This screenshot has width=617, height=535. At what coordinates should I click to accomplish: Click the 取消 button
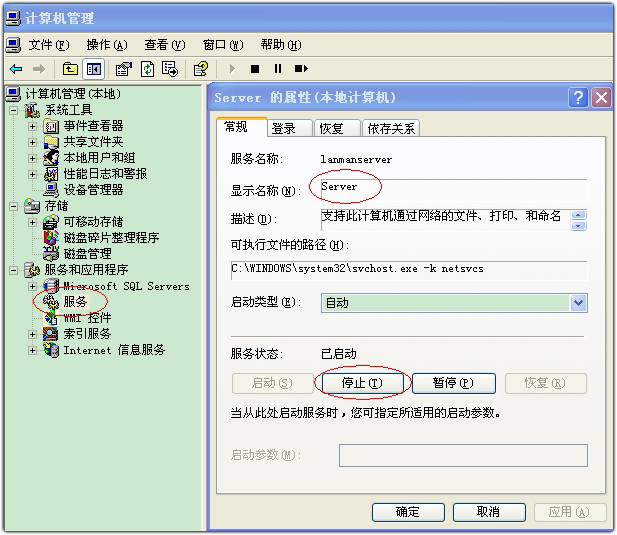pyautogui.click(x=489, y=512)
